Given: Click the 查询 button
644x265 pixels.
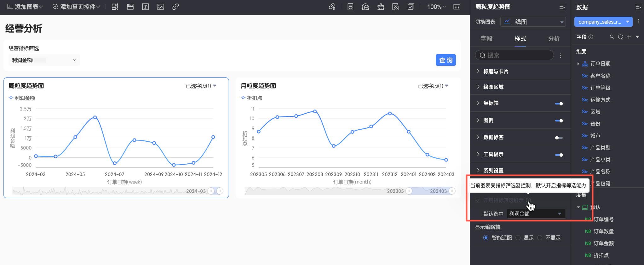Looking at the screenshot, I should 446,60.
